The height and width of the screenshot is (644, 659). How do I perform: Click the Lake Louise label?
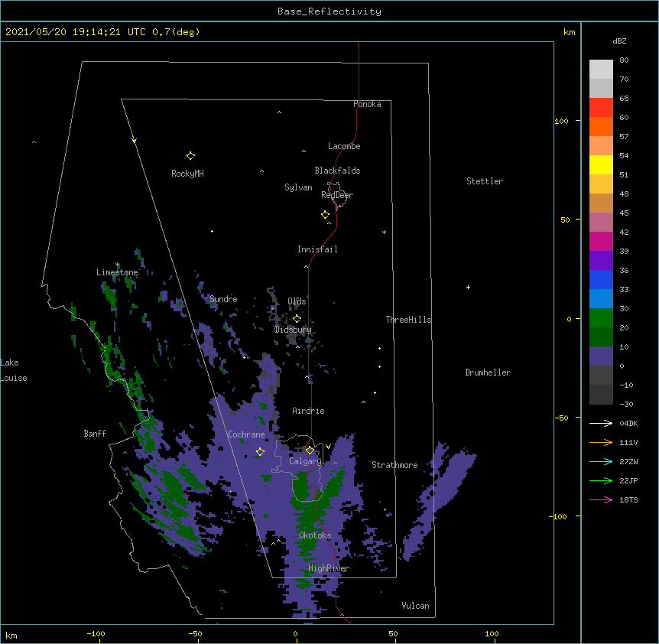coord(14,370)
